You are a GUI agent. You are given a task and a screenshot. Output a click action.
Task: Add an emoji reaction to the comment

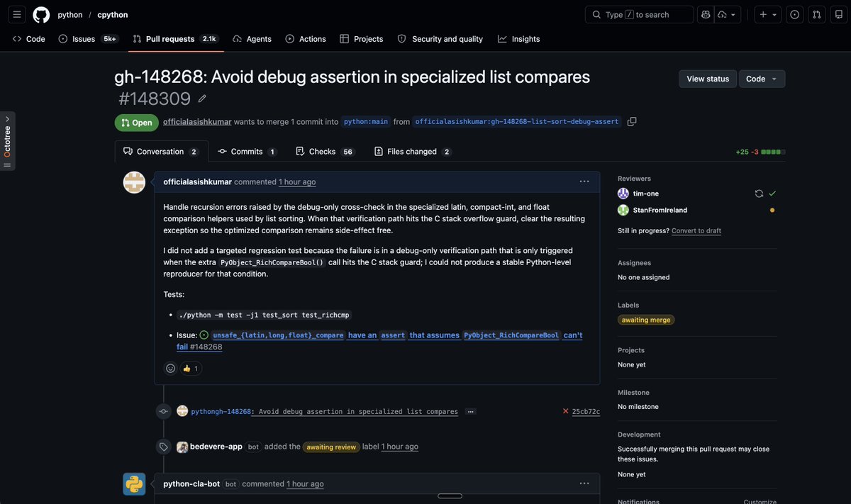pyautogui.click(x=170, y=368)
